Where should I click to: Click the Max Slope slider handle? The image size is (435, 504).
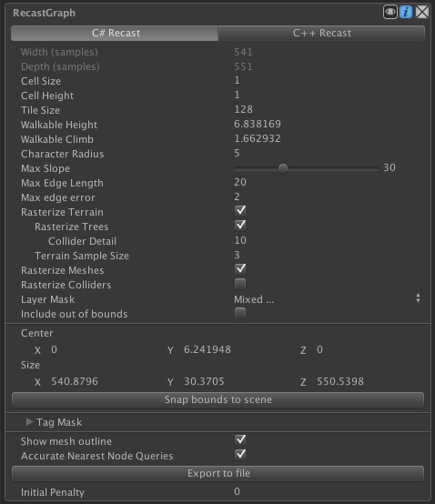283,168
